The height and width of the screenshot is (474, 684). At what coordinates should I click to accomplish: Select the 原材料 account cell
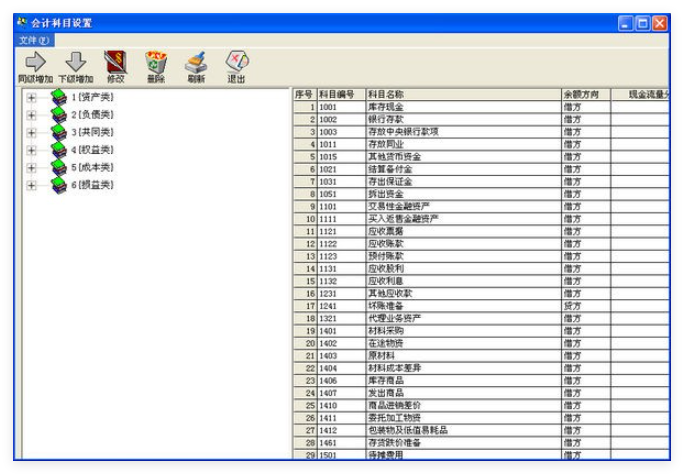click(x=463, y=356)
